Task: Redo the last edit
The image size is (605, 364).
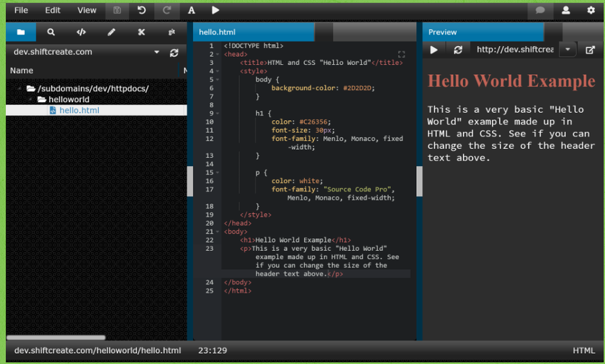Action: click(167, 10)
